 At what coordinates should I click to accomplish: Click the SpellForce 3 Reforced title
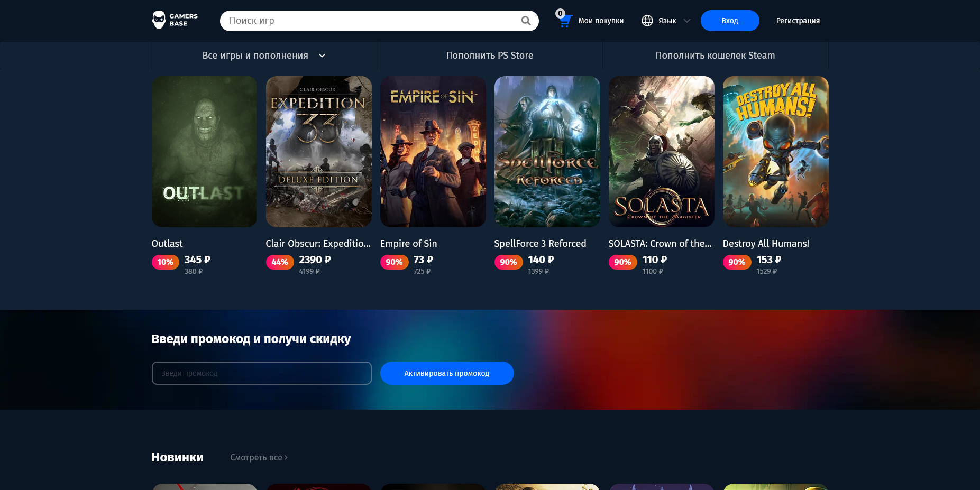541,244
